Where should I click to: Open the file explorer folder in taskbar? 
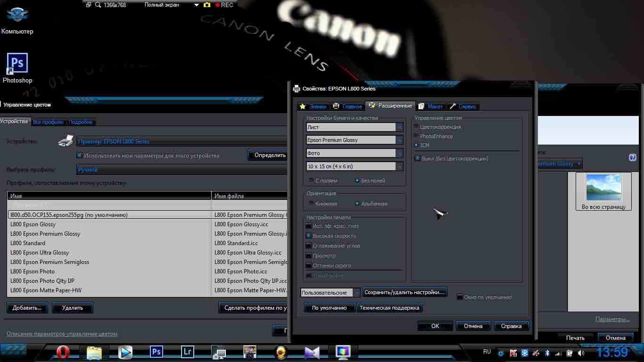click(94, 352)
